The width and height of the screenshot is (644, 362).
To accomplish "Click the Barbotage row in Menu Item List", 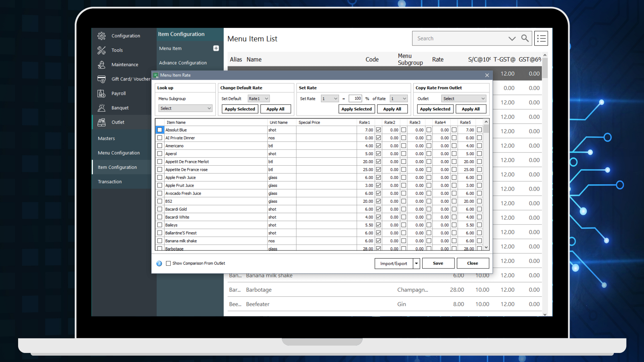I will [x=384, y=290].
